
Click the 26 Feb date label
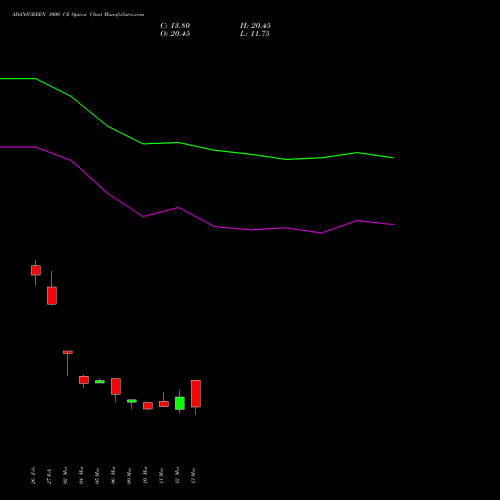[33, 475]
